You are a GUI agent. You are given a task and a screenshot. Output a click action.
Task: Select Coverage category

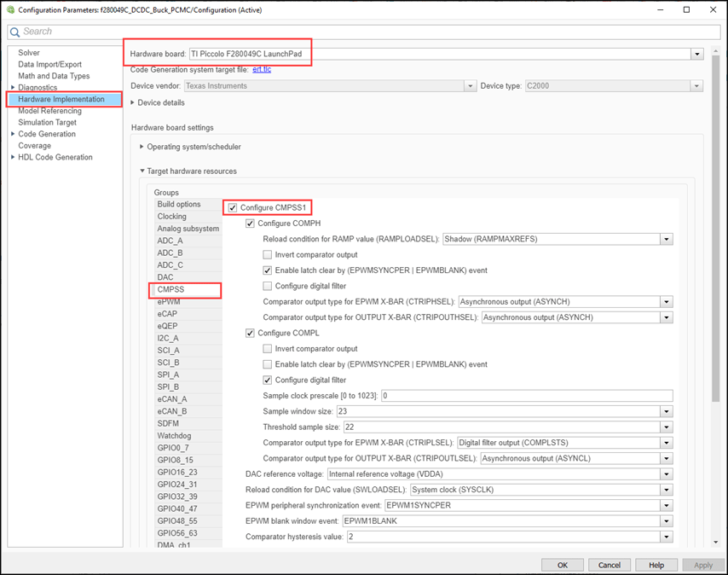pyautogui.click(x=34, y=145)
